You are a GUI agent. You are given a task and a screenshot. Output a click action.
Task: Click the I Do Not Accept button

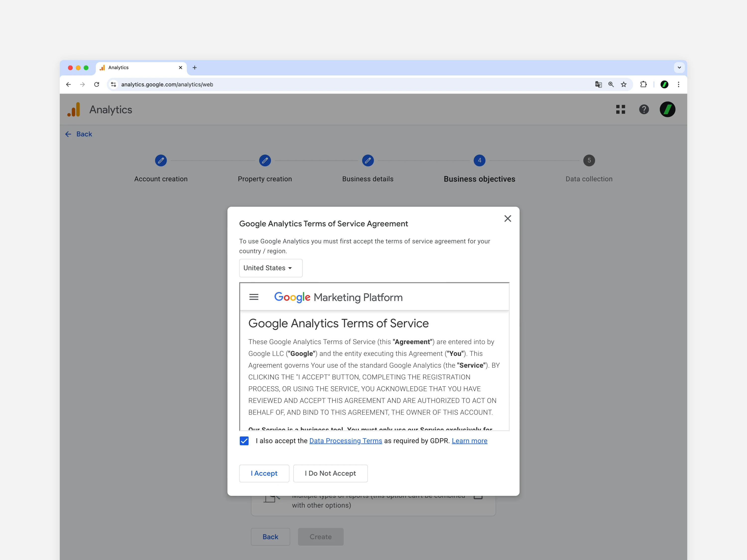tap(330, 473)
